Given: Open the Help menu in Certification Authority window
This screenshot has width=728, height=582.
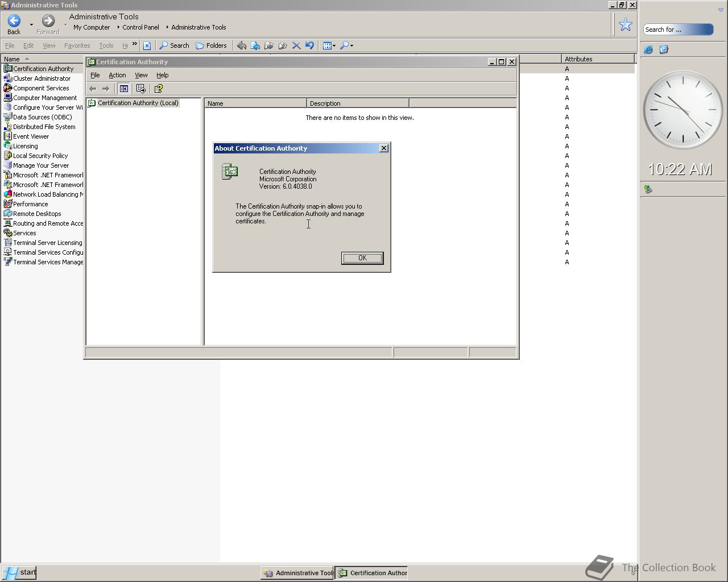Looking at the screenshot, I should [163, 75].
